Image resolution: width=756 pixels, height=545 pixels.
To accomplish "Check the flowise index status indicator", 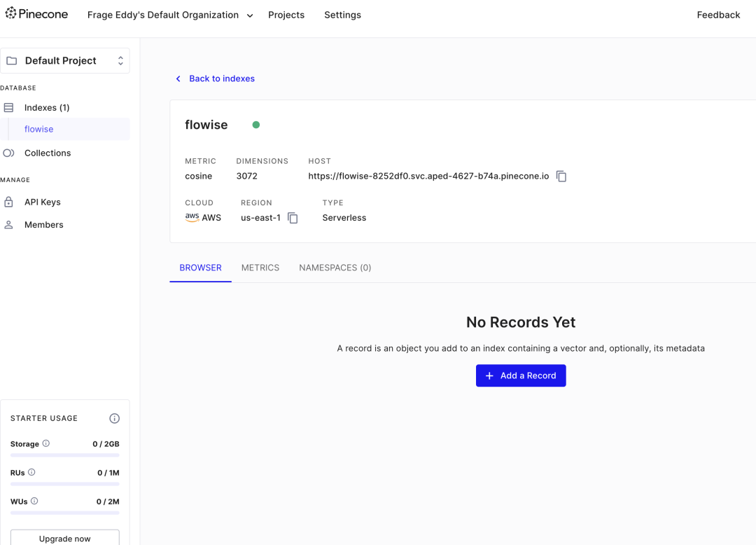I will [256, 124].
